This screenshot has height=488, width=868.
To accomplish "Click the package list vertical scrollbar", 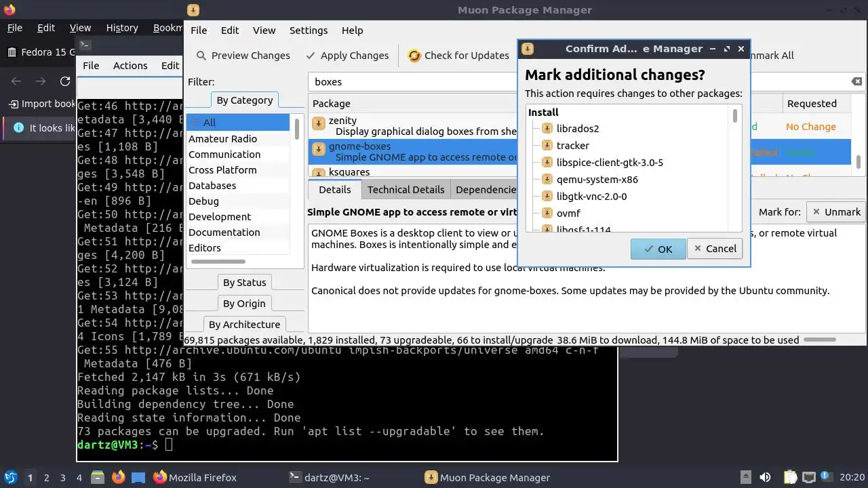I will point(859,162).
